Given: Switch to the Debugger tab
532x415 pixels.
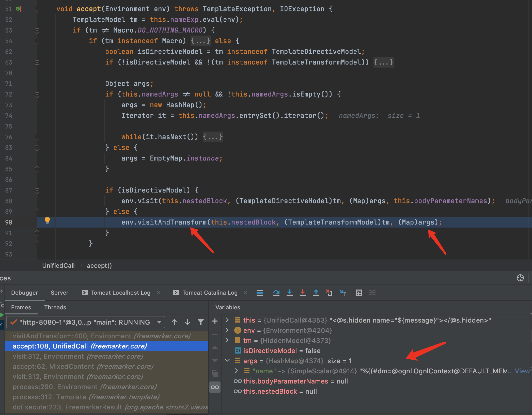Looking at the screenshot, I should click(x=24, y=293).
